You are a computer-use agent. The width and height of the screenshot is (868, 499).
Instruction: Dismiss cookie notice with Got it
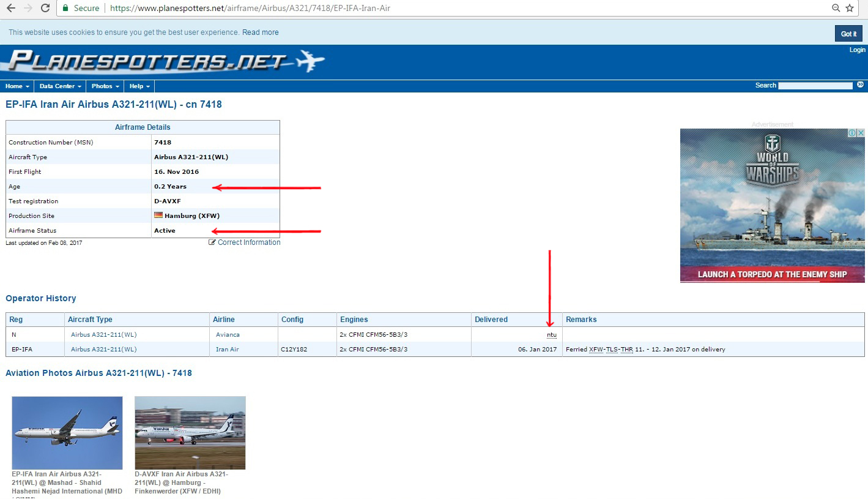point(848,34)
